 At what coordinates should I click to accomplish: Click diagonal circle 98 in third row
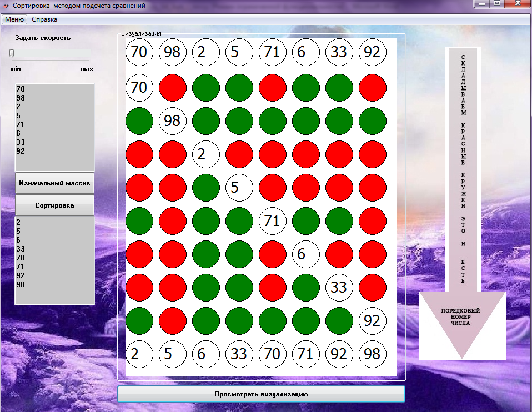click(x=172, y=121)
